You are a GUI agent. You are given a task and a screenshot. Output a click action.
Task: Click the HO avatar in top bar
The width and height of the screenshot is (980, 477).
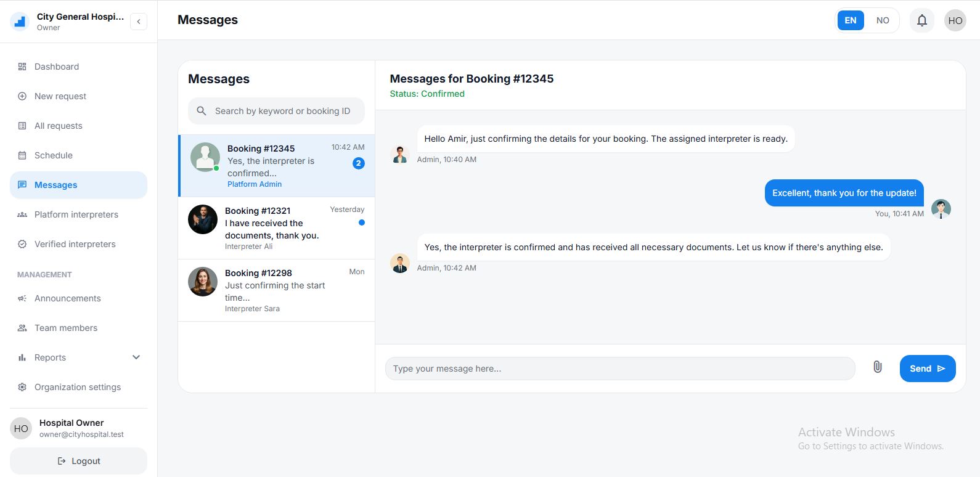point(955,20)
